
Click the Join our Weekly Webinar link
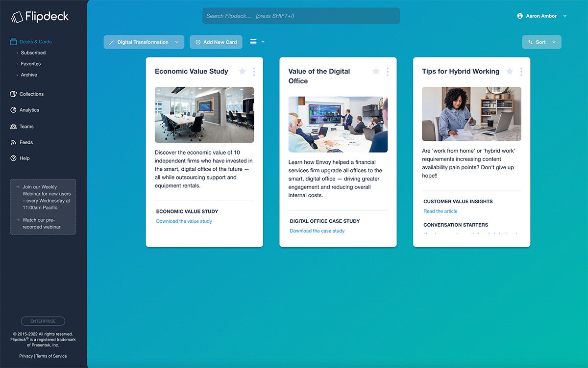pyautogui.click(x=47, y=197)
